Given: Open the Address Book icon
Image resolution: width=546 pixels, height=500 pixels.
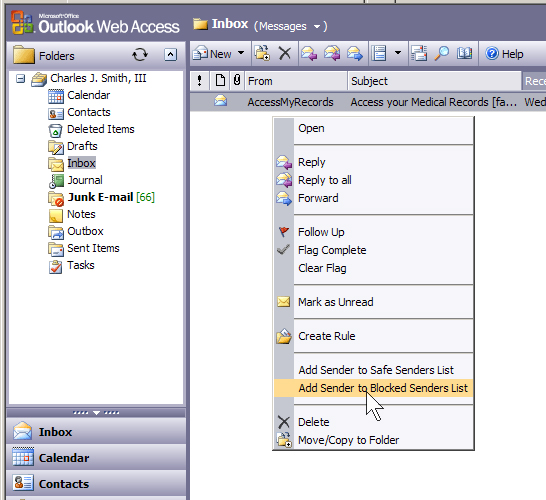Looking at the screenshot, I should 465,54.
